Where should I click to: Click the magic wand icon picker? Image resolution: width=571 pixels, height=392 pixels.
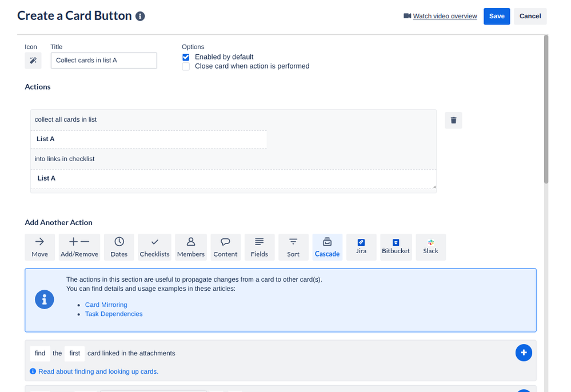33,60
